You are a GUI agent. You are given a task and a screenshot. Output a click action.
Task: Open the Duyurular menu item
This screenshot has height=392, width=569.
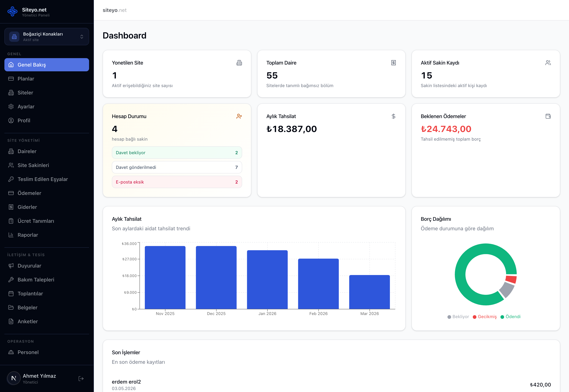(x=29, y=266)
